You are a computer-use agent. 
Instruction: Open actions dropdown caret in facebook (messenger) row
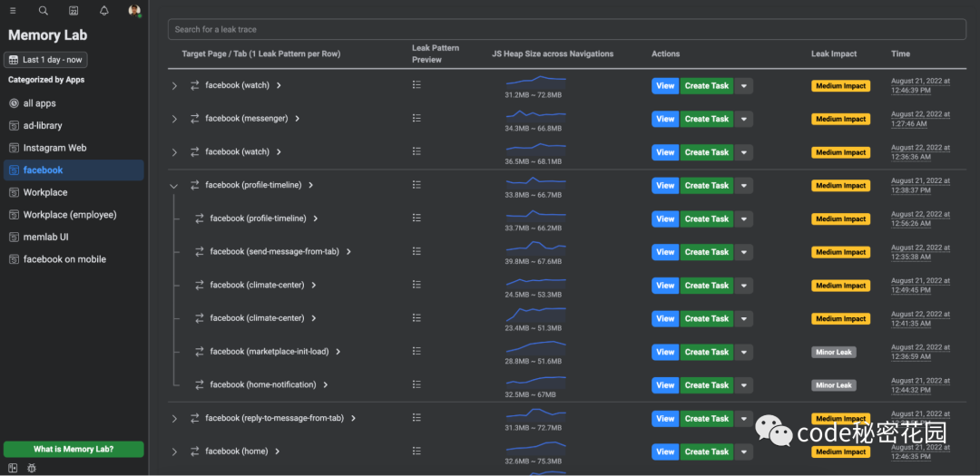pos(744,119)
